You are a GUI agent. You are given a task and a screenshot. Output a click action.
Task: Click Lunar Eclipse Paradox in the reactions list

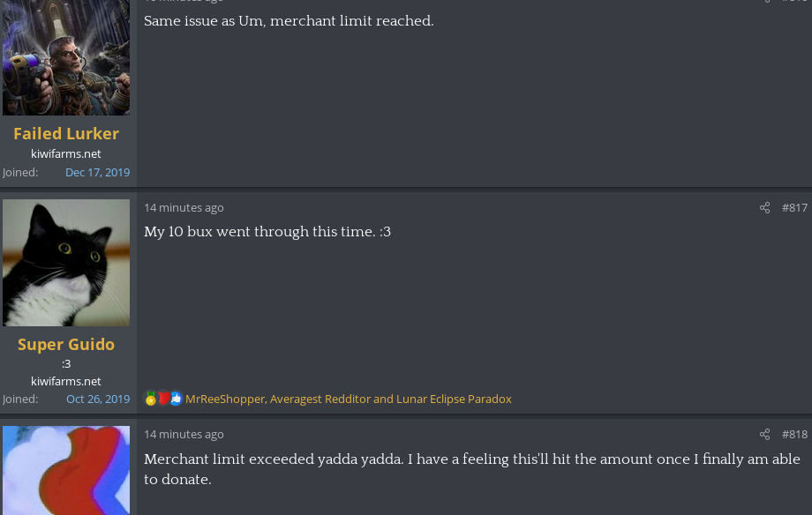[454, 399]
